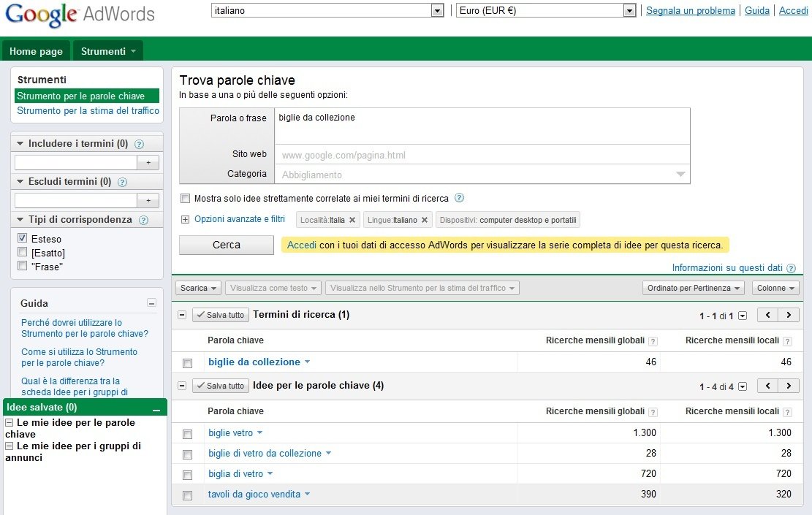This screenshot has height=515, width=812.
Task: Open page range dropdown 1 - 1 di 1
Action: (x=743, y=316)
